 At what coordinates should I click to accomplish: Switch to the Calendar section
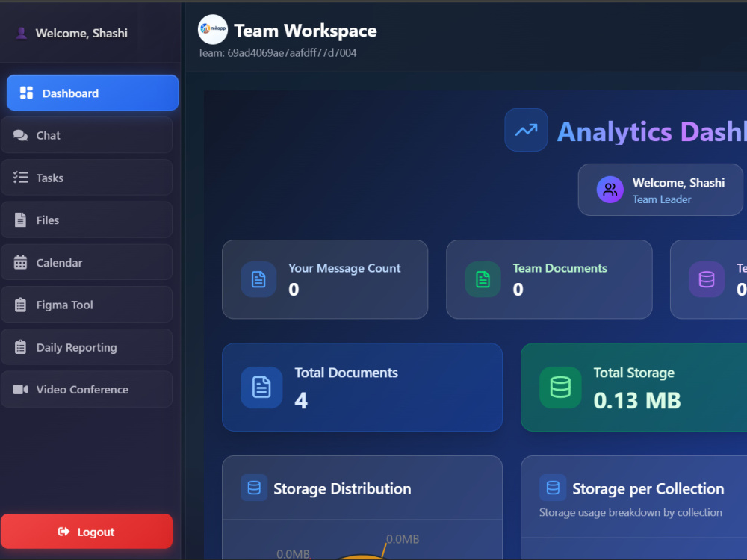click(x=87, y=262)
